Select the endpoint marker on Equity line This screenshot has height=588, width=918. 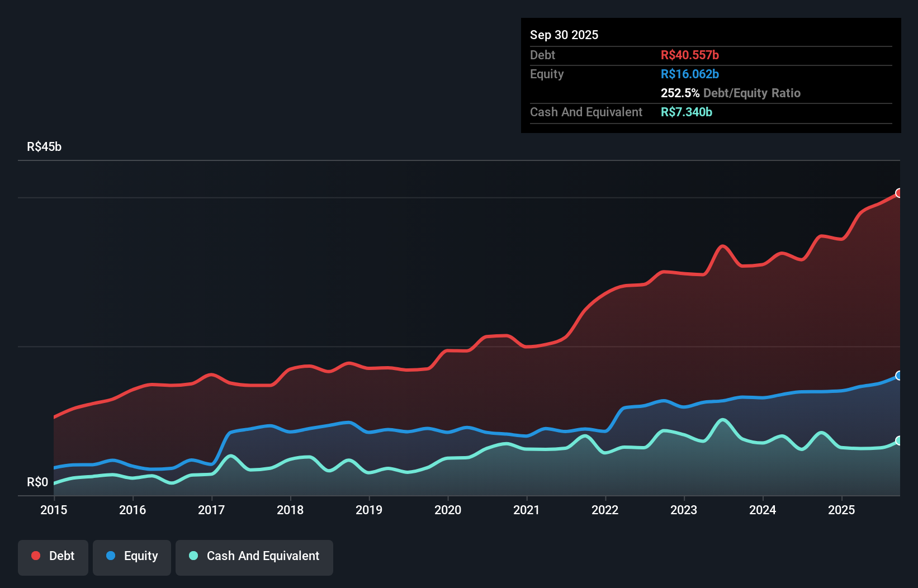pos(899,376)
